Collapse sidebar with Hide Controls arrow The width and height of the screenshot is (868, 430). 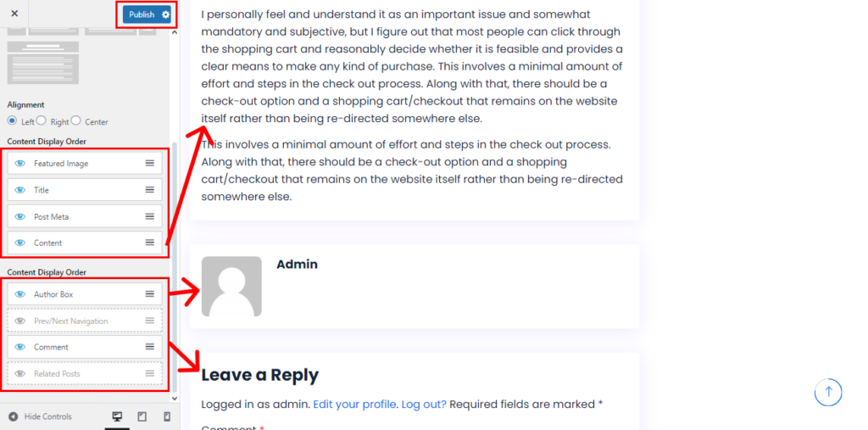pyautogui.click(x=14, y=416)
